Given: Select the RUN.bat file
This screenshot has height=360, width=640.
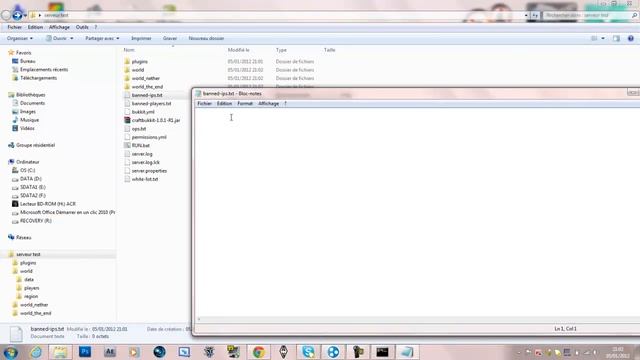Looking at the screenshot, I should tap(137, 145).
